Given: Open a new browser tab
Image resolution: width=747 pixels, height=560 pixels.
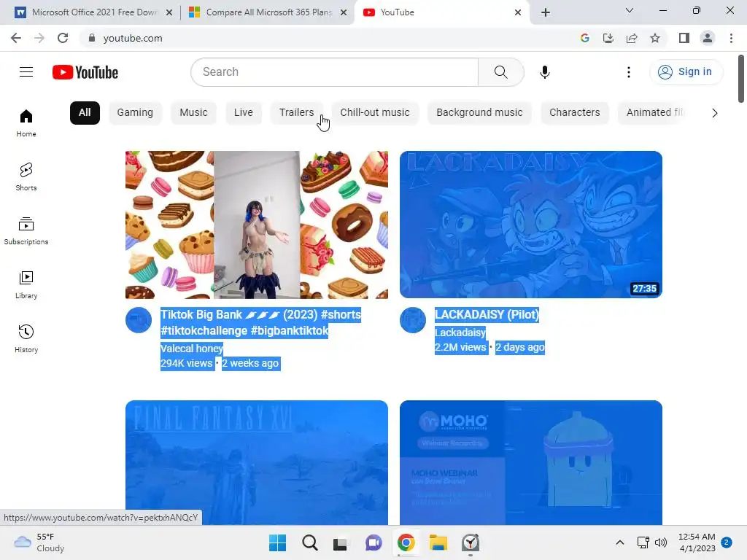Looking at the screenshot, I should click(x=546, y=12).
